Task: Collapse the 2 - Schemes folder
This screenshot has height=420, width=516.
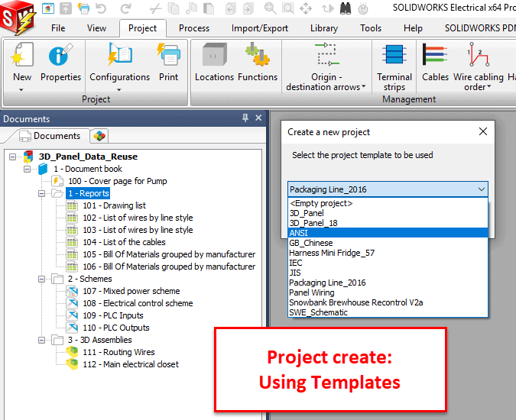Action: (41, 279)
